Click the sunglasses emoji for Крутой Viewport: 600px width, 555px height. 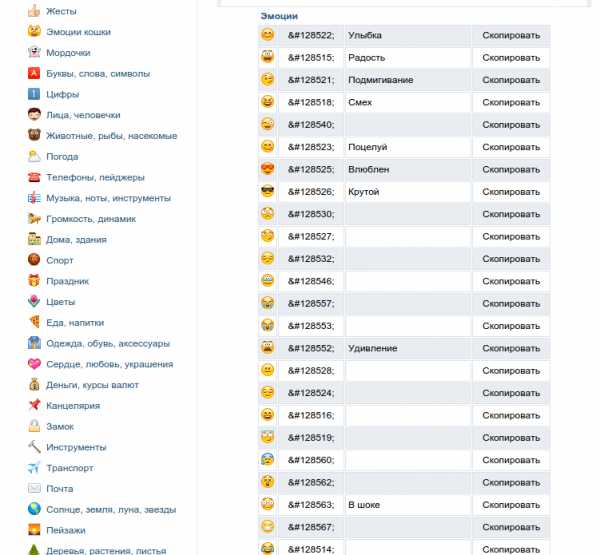click(x=267, y=191)
